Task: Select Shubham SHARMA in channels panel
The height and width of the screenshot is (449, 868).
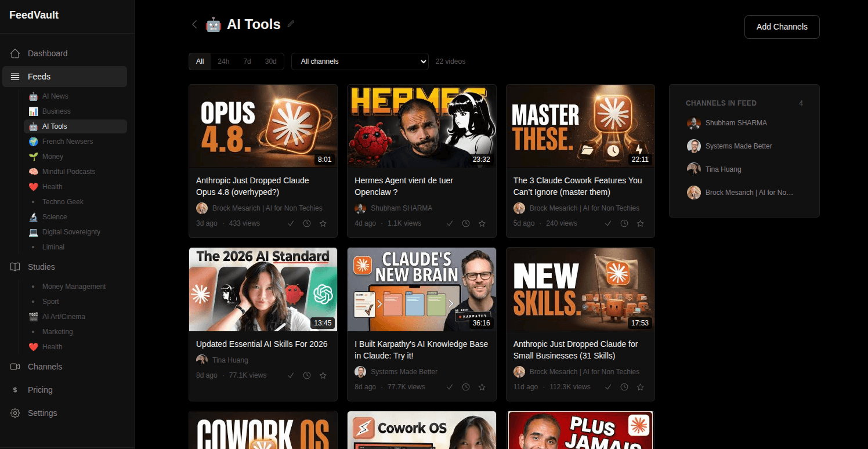Action: click(x=744, y=123)
